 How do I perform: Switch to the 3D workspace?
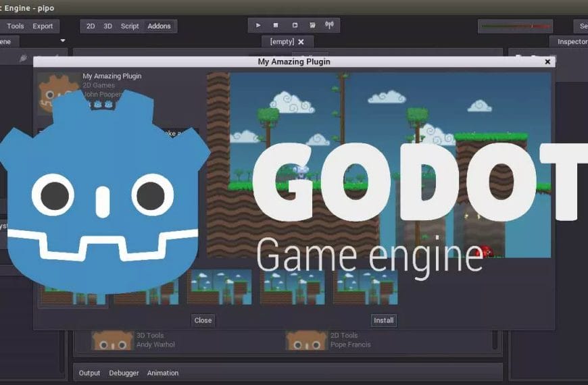108,26
